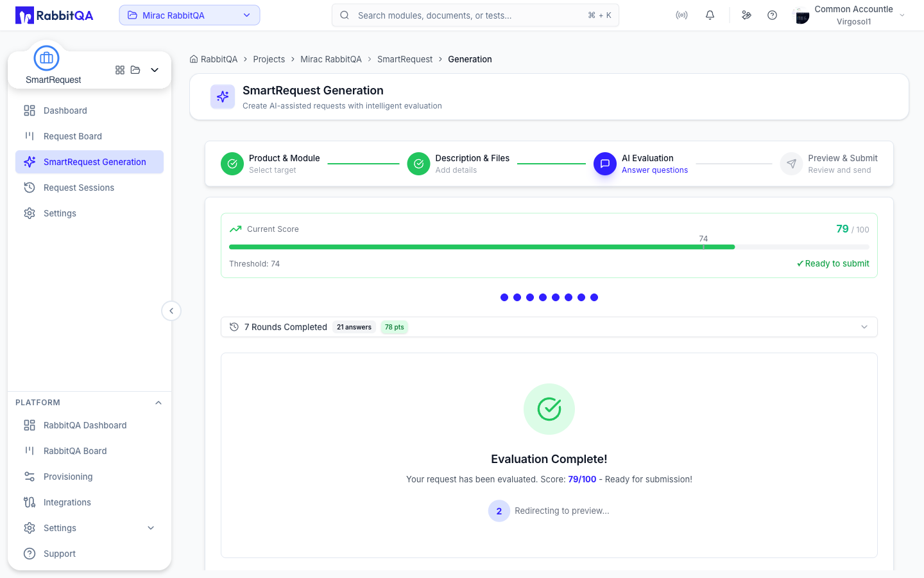Click the 21 answers badge
Screen dimensions: 924x578
point(354,327)
